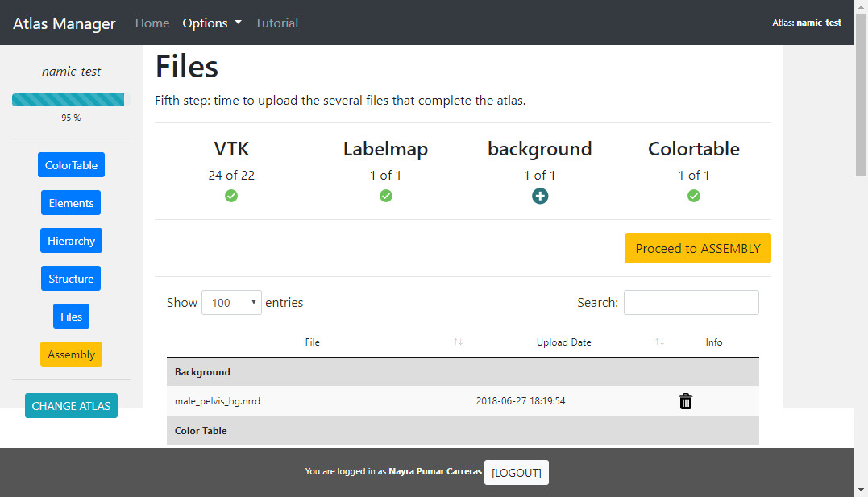Navigate to the Hierarchy step
Image resolution: width=868 pixels, height=497 pixels.
pos(71,241)
